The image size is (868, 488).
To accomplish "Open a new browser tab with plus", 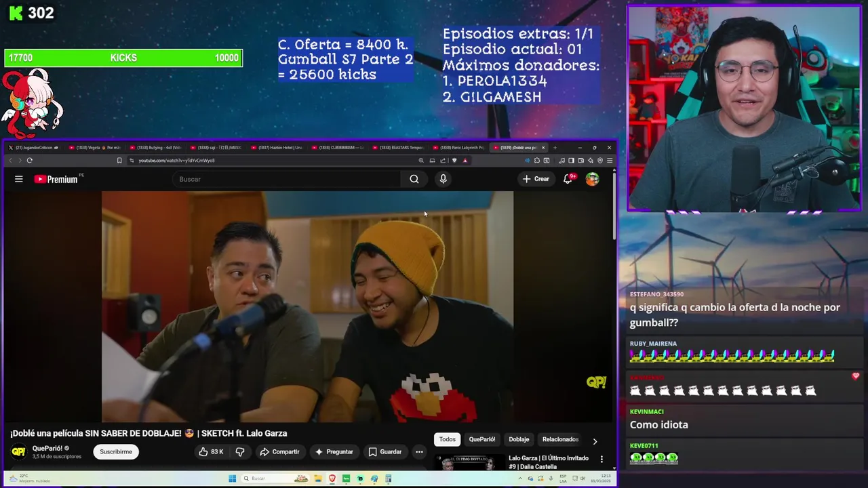I will point(555,147).
